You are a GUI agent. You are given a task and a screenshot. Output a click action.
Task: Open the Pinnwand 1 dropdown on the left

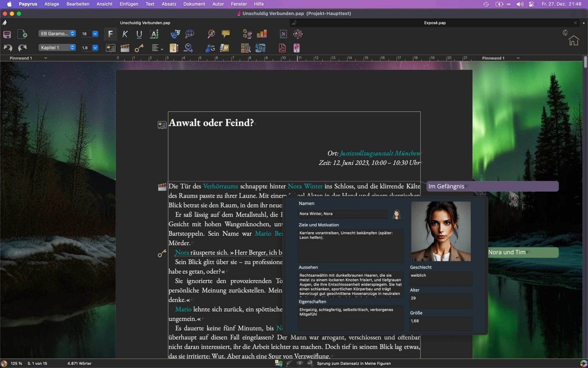[x=45, y=58]
